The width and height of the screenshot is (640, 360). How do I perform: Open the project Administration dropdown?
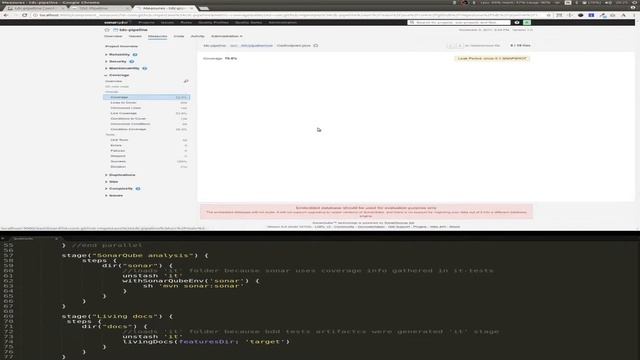(227, 36)
